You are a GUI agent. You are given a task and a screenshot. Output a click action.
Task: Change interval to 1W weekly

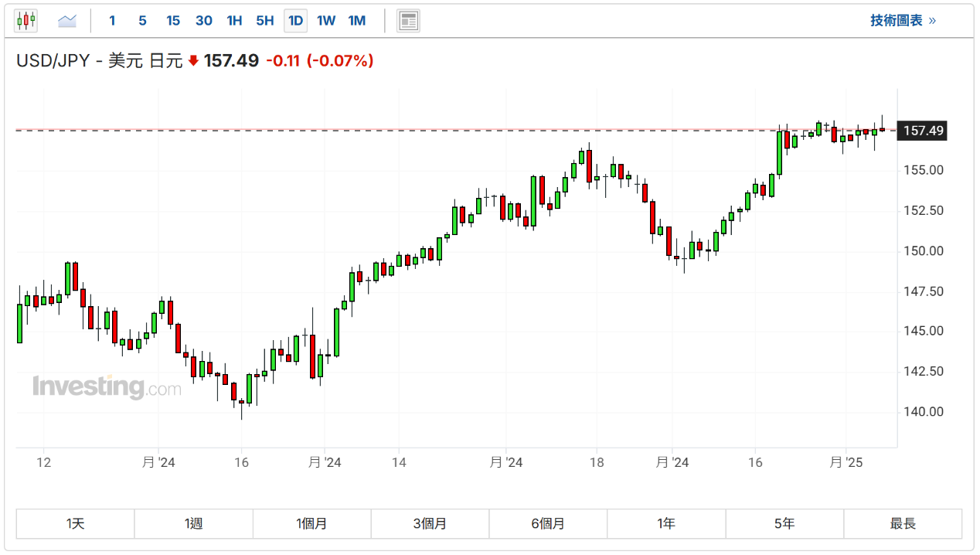326,21
